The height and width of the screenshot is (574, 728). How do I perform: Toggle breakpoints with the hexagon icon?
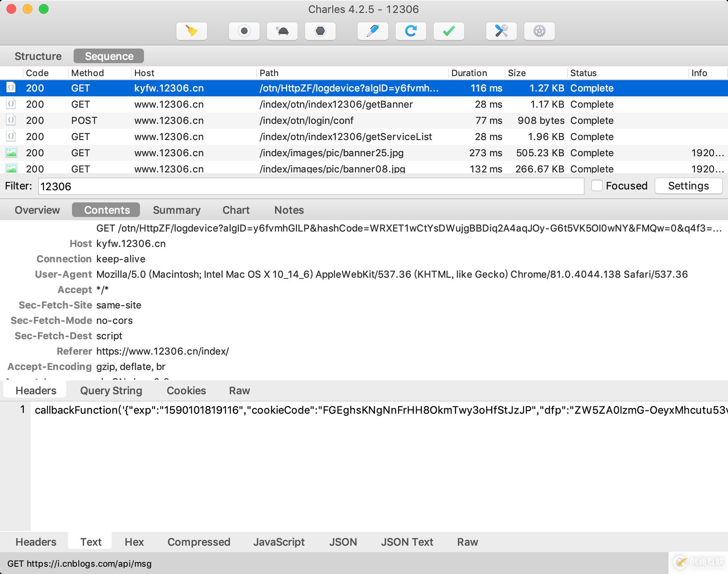[320, 31]
